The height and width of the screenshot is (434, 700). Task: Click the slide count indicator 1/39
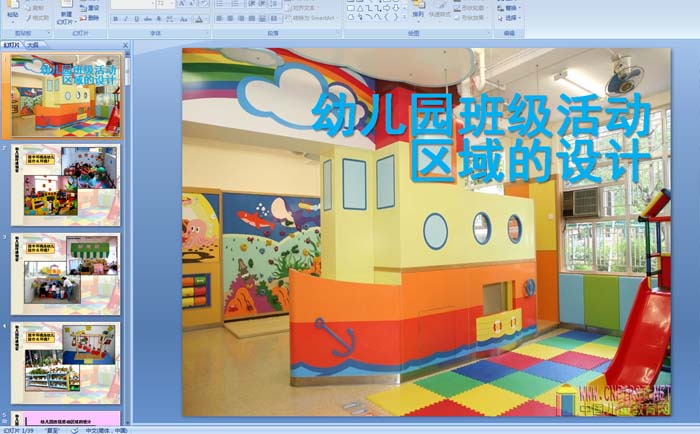pos(19,430)
